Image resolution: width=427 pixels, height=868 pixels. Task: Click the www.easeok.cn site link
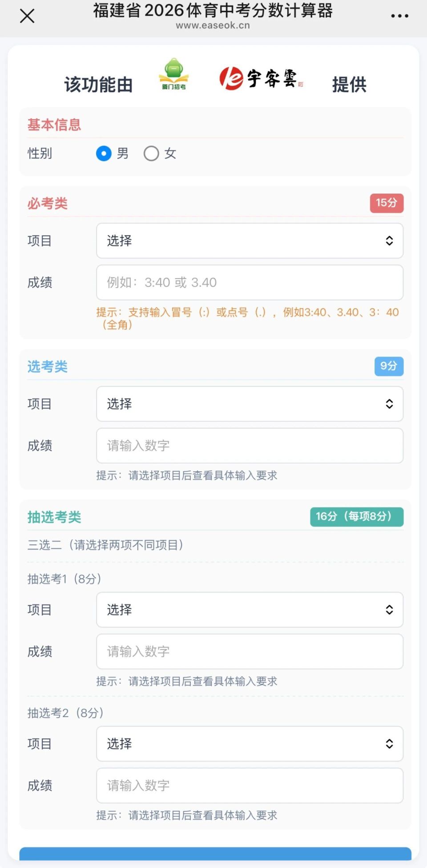[x=213, y=25]
